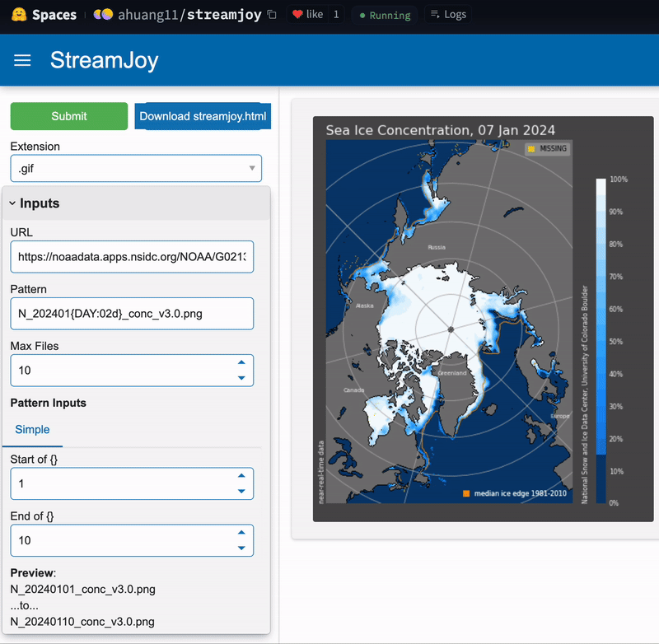Click the ahuang11 user avatar
Image resolution: width=659 pixels, height=644 pixels.
pos(103,15)
